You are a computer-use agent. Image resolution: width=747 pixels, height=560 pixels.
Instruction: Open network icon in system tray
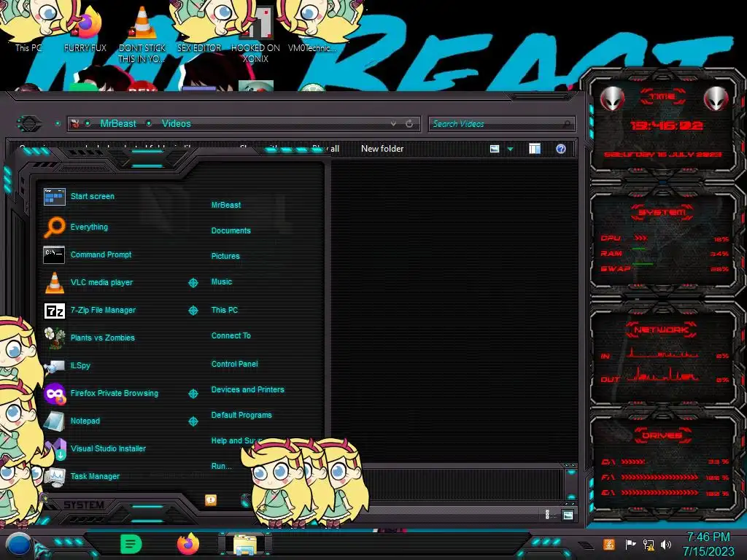click(648, 544)
